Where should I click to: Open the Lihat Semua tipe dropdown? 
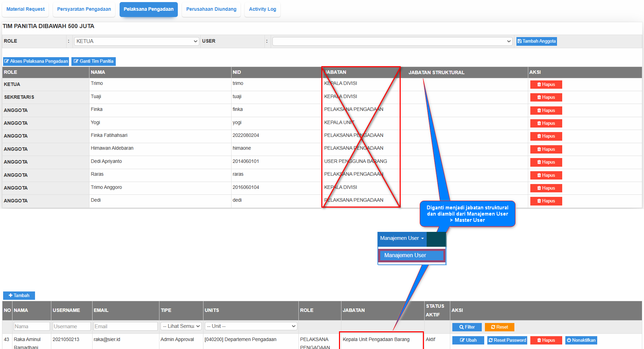pyautogui.click(x=181, y=326)
